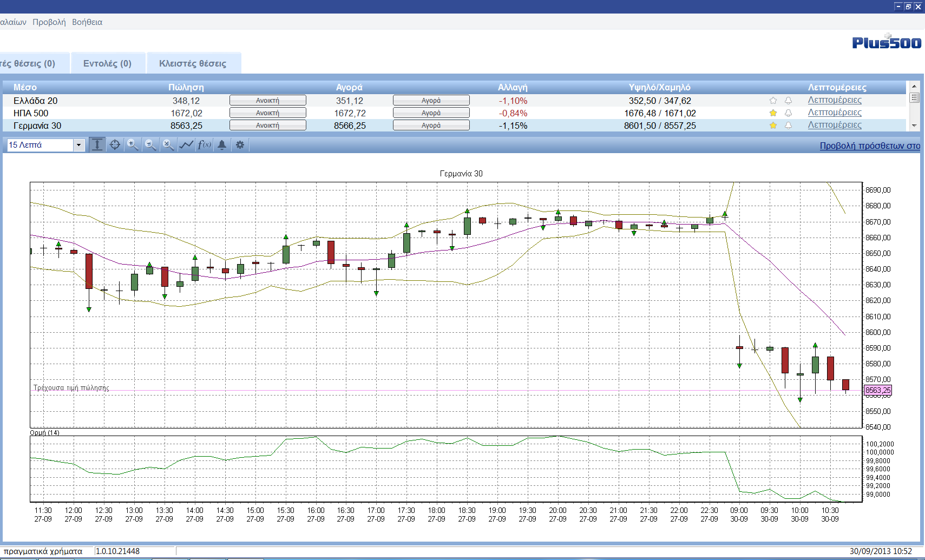This screenshot has height=560, width=925.
Task: Open the Προβολή menu
Action: click(49, 22)
